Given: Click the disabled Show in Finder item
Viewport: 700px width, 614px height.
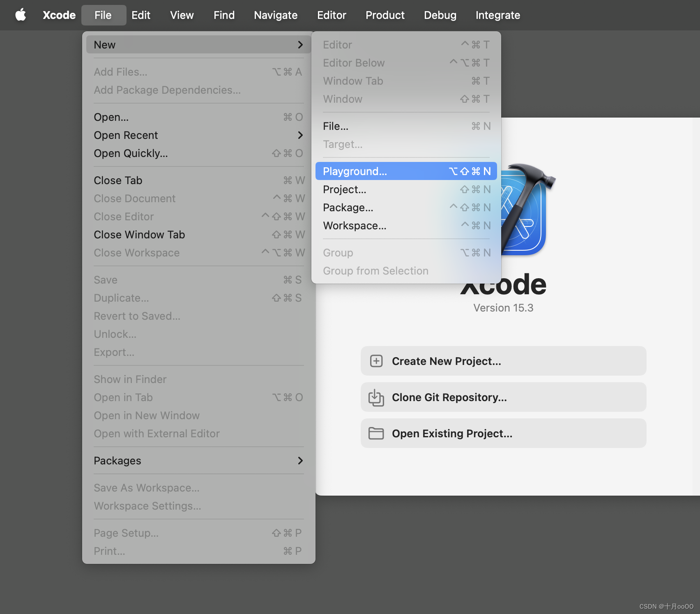Looking at the screenshot, I should click(199, 379).
